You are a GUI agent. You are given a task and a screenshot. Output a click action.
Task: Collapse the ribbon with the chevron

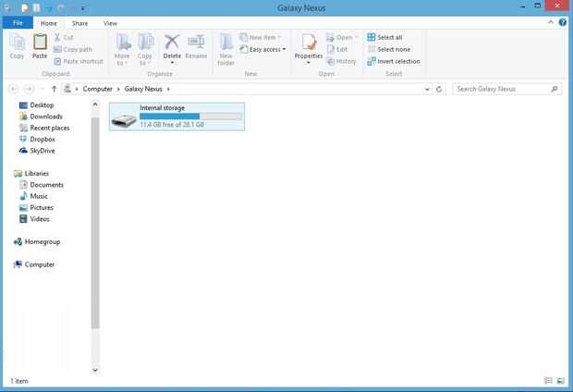click(551, 23)
